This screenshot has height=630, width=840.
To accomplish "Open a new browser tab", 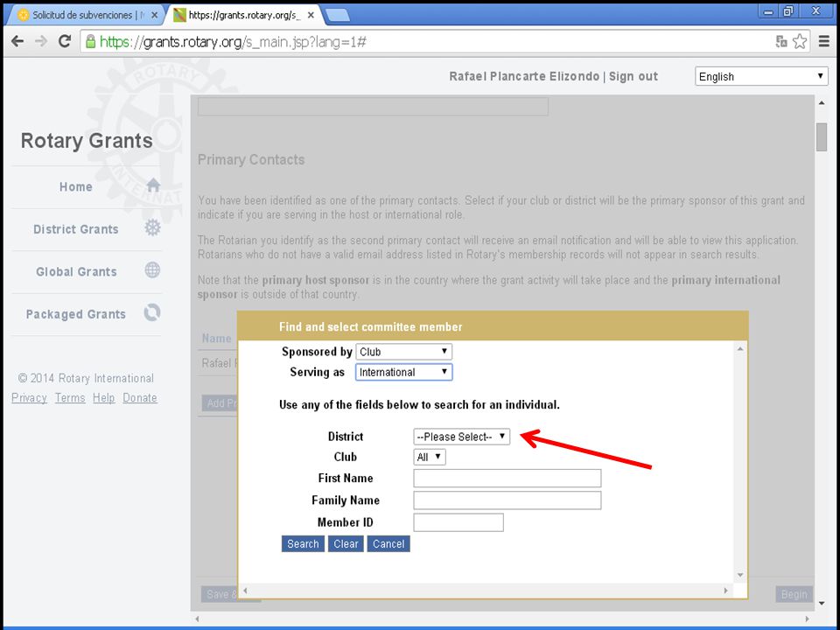I will 338,15.
